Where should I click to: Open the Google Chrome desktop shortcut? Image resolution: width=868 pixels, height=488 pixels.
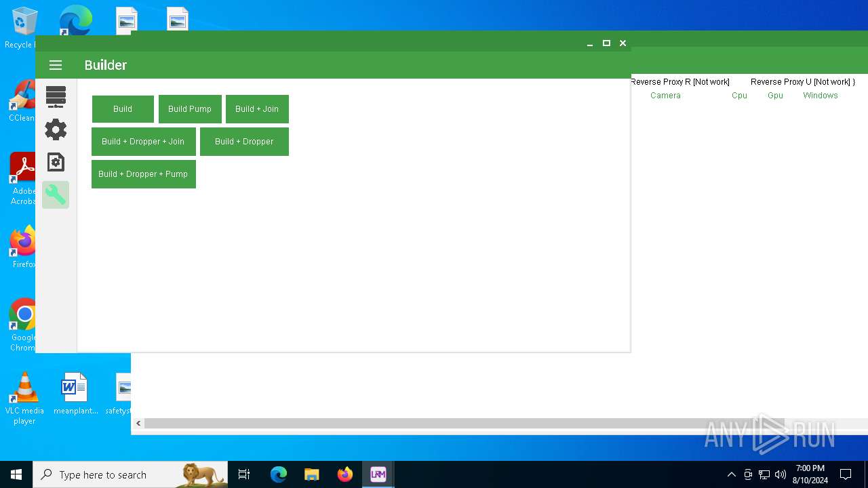click(22, 325)
